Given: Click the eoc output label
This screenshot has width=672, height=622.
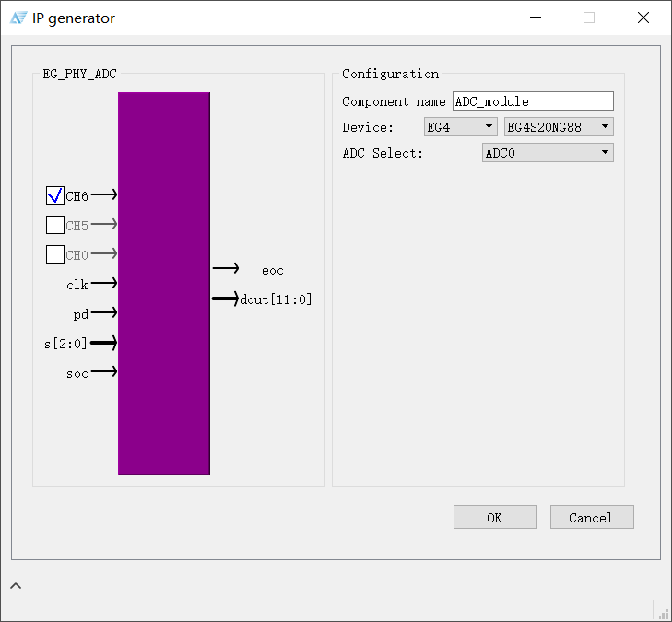Looking at the screenshot, I should click(273, 271).
